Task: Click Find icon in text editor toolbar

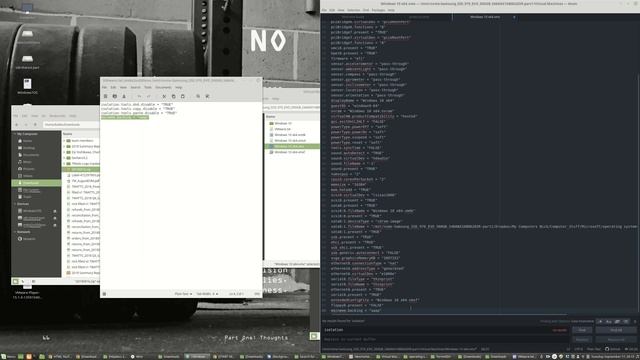Action: tap(198, 96)
